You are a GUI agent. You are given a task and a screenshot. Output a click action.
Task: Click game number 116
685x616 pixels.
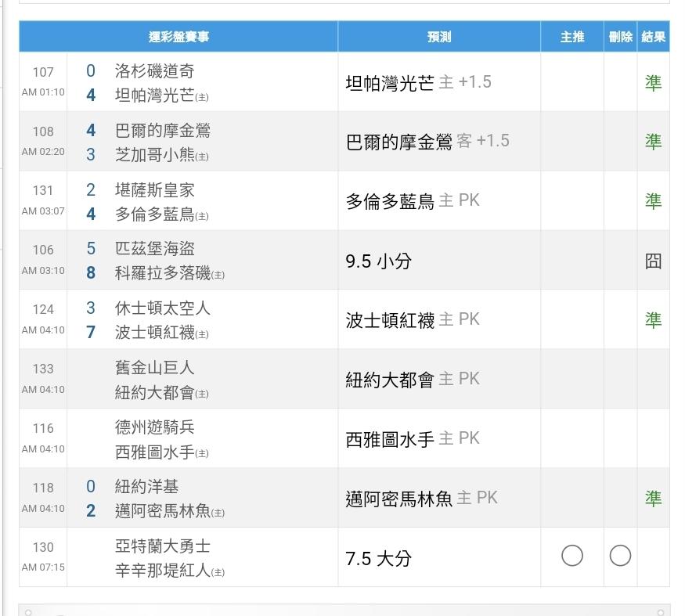[x=43, y=428]
